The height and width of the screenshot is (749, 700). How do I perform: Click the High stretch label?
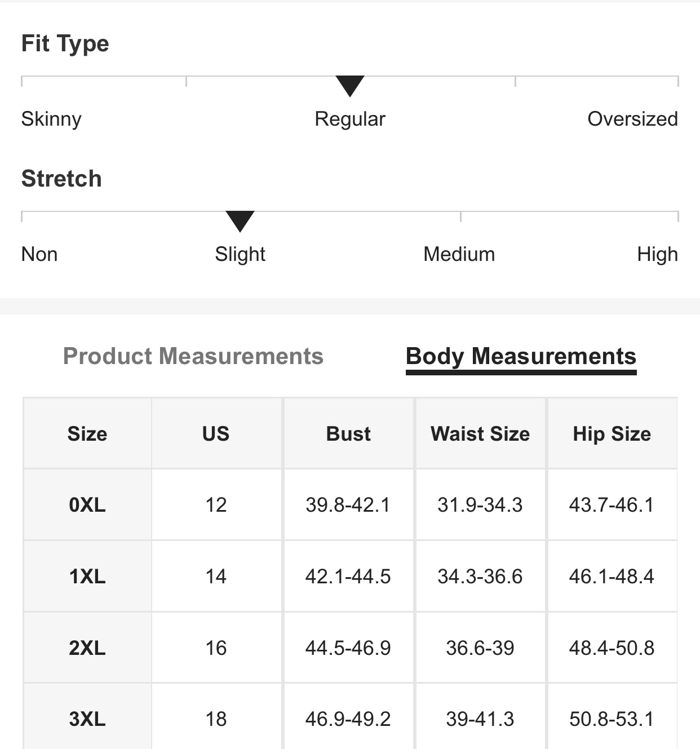coord(657,254)
